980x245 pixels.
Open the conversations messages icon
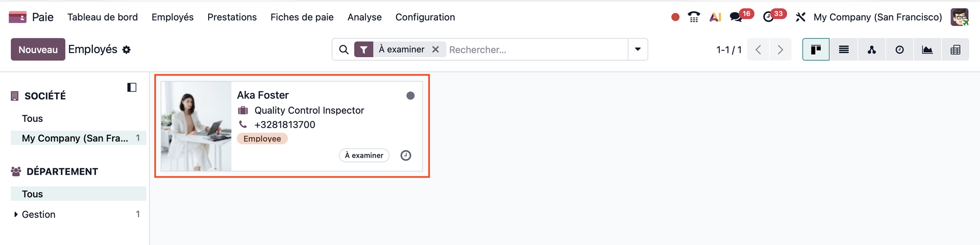(736, 17)
